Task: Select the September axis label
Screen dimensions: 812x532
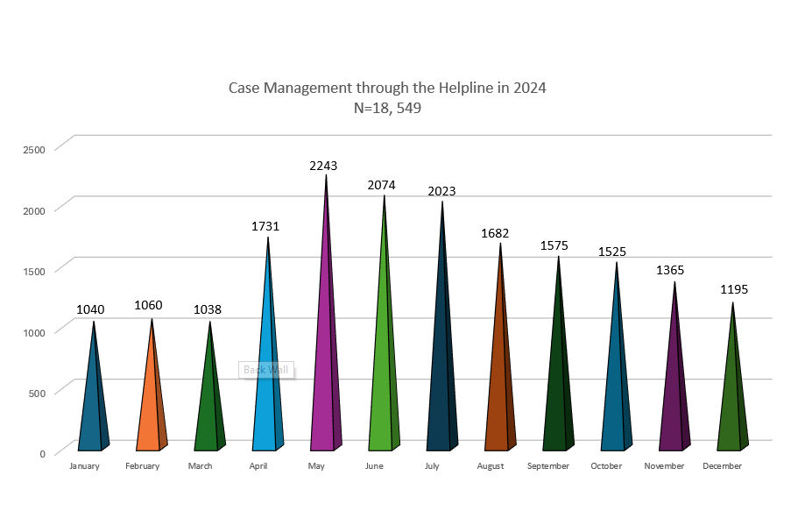Action: 548,466
